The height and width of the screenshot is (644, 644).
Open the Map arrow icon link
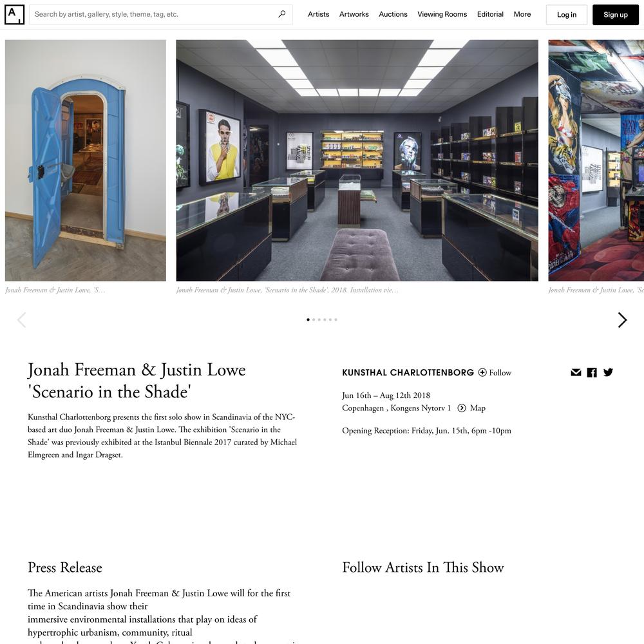(x=462, y=408)
